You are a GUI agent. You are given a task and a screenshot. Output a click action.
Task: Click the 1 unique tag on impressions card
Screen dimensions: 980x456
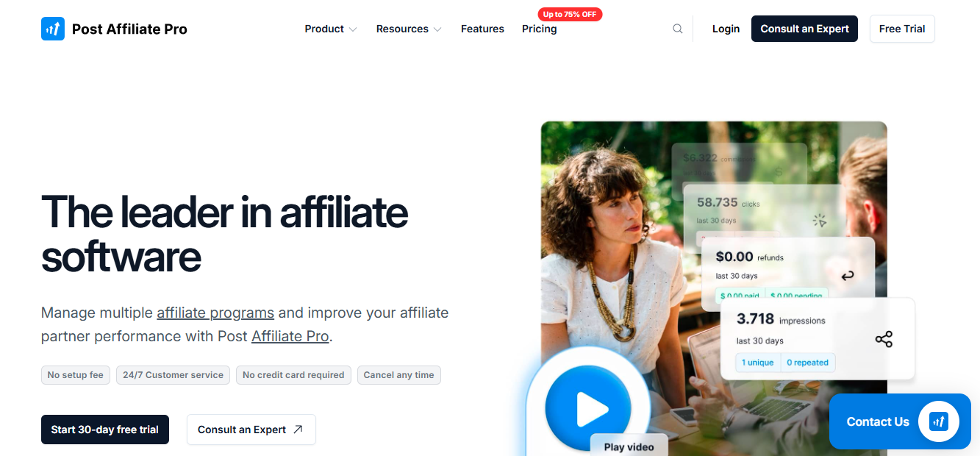(x=757, y=363)
